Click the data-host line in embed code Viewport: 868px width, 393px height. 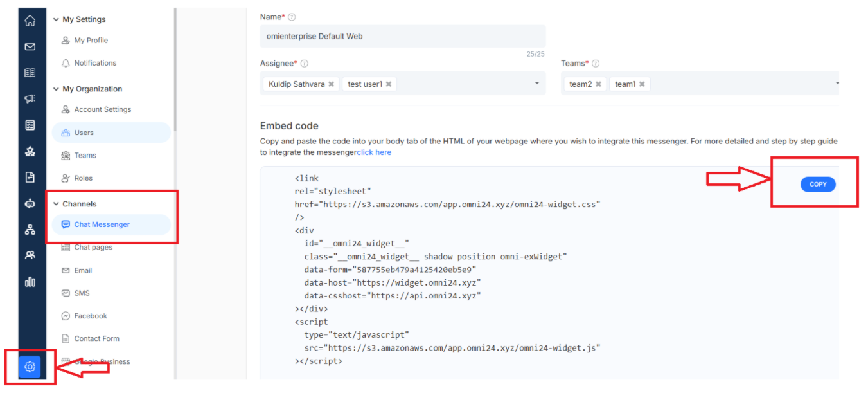click(393, 282)
